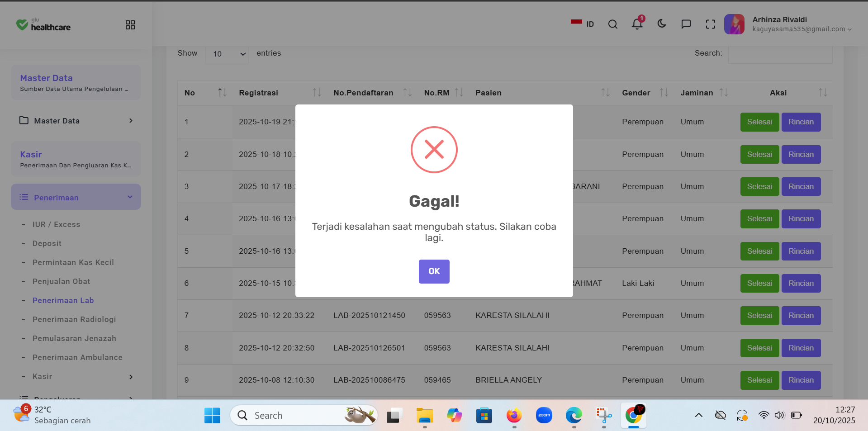This screenshot has height=431, width=868.
Task: Open the Windows Start menu
Action: coord(212,415)
